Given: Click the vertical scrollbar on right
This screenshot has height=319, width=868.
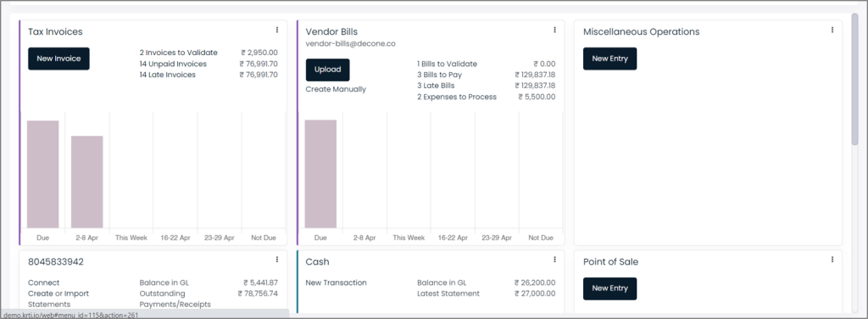Looking at the screenshot, I should click(x=854, y=81).
